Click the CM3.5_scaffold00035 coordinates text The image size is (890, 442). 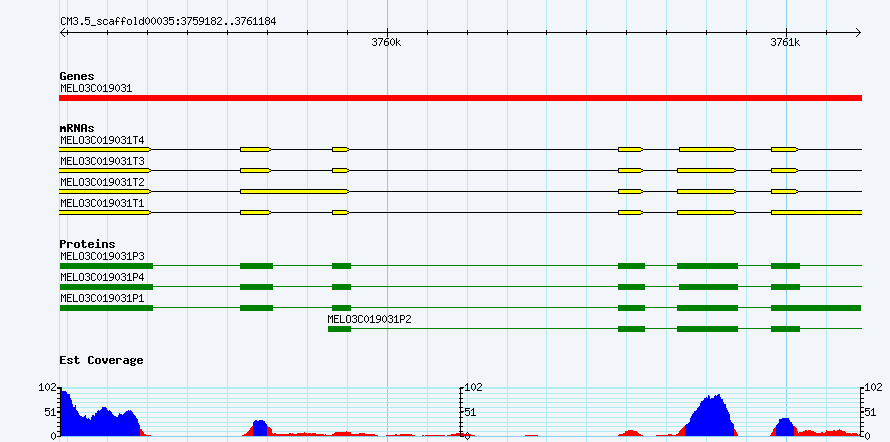click(168, 21)
